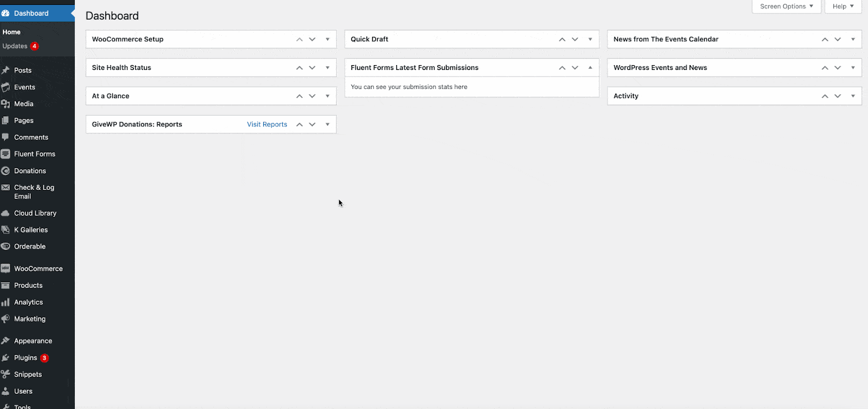Open the Media menu label
The width and height of the screenshot is (868, 409).
[24, 104]
